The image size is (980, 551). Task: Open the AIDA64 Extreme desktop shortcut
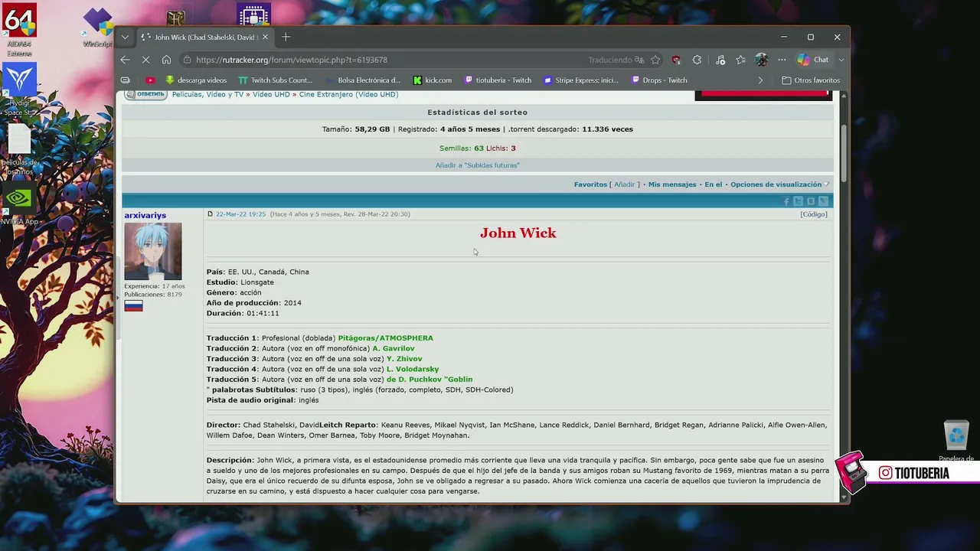(19, 29)
